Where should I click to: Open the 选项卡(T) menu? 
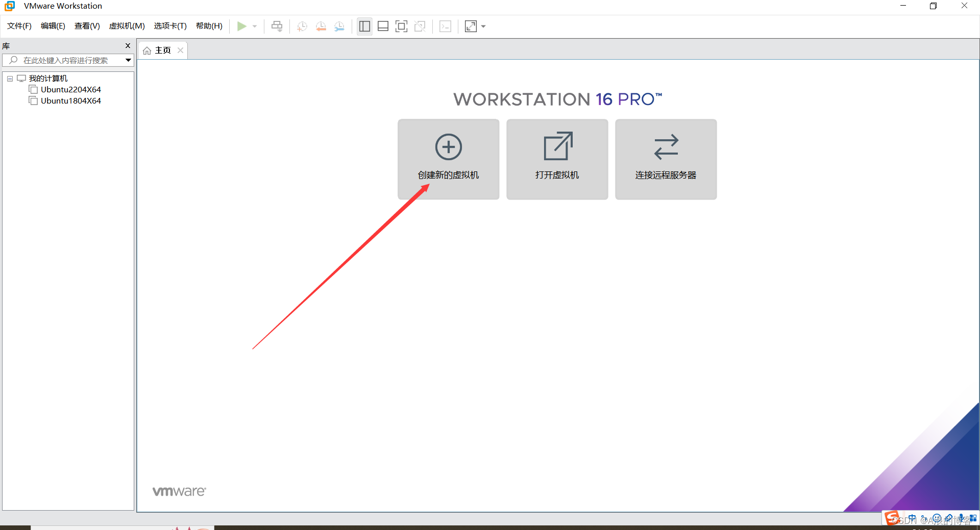point(170,26)
